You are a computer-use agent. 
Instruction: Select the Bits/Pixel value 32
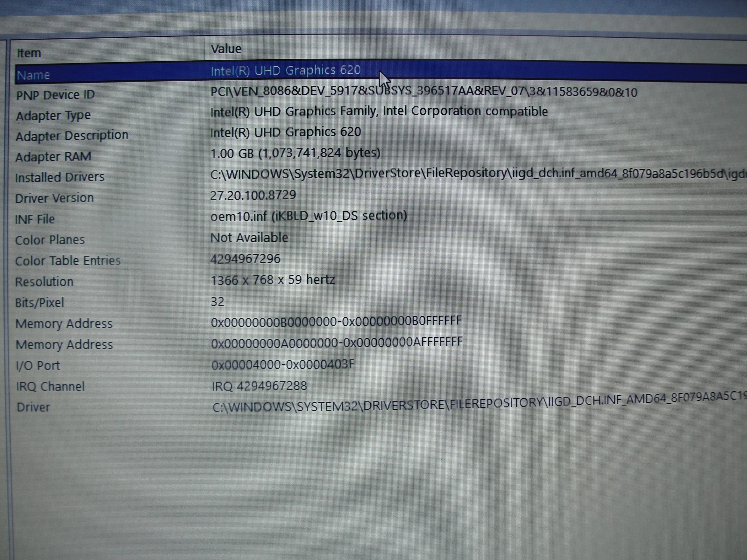click(218, 301)
